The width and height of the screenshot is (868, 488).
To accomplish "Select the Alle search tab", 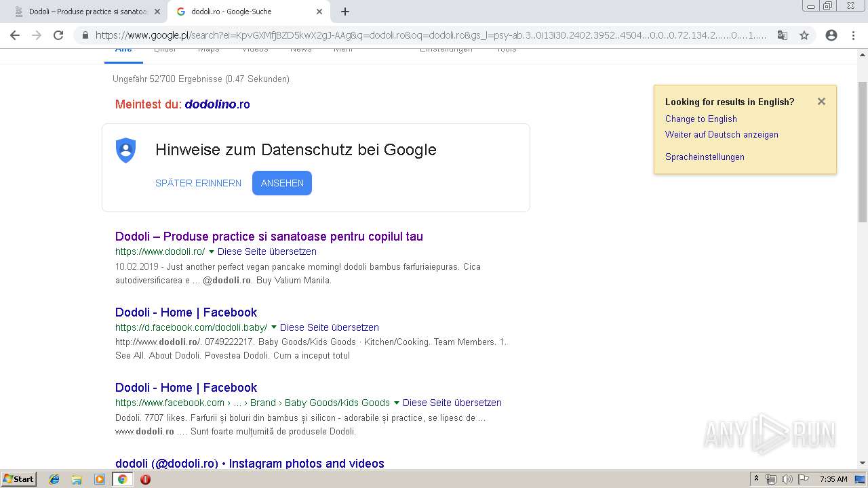I will click(x=123, y=52).
